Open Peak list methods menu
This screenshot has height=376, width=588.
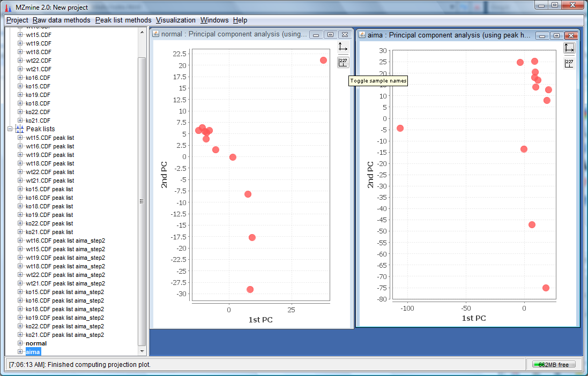click(123, 20)
